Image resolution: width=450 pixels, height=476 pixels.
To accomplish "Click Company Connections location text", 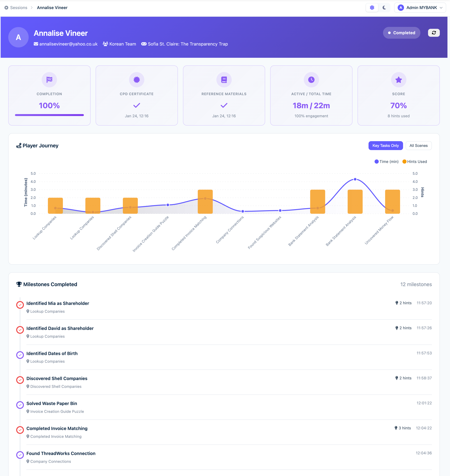I will (x=51, y=461).
